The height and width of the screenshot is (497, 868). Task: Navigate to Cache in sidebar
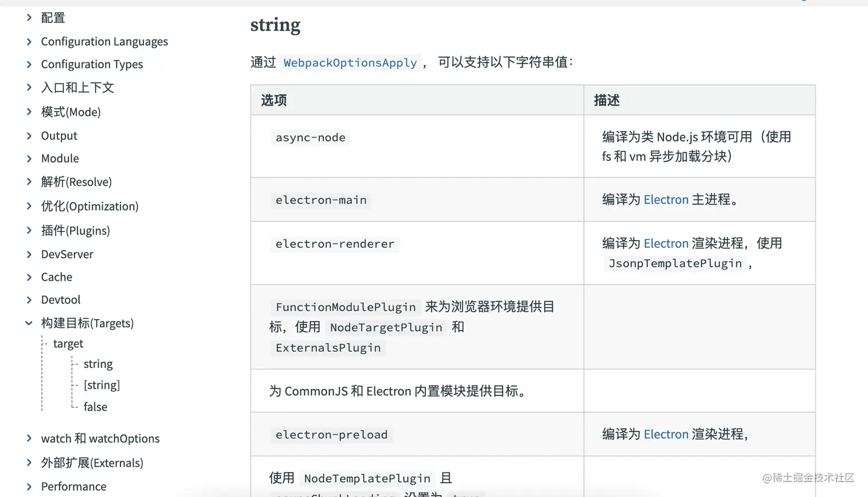pos(57,277)
